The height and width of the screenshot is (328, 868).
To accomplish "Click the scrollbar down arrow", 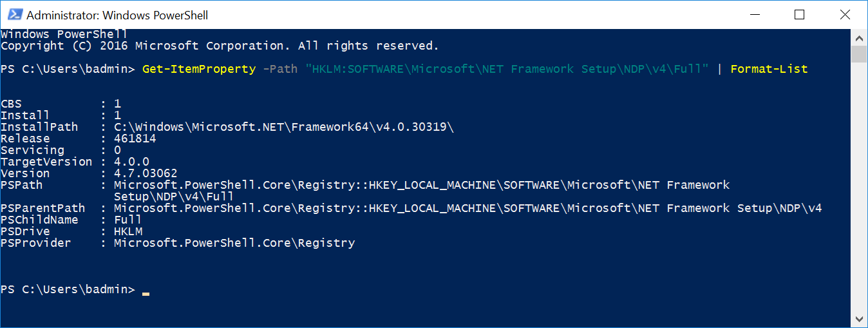I will pos(859,318).
